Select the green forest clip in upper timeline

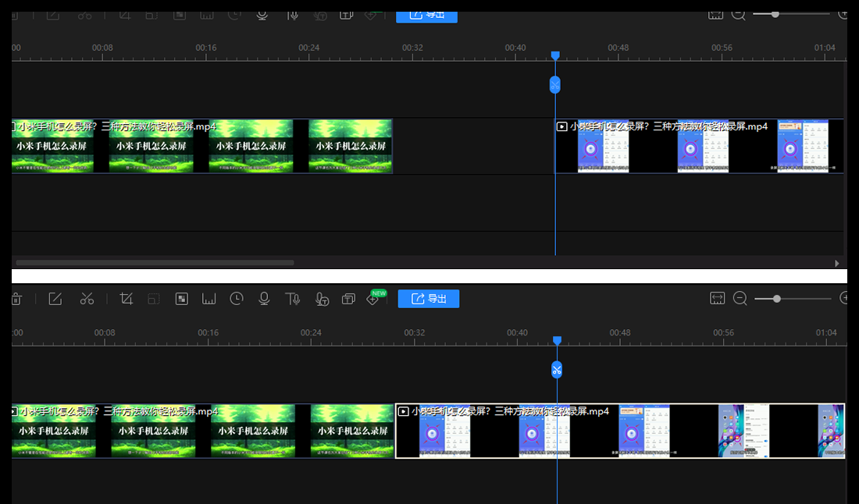pos(202,146)
